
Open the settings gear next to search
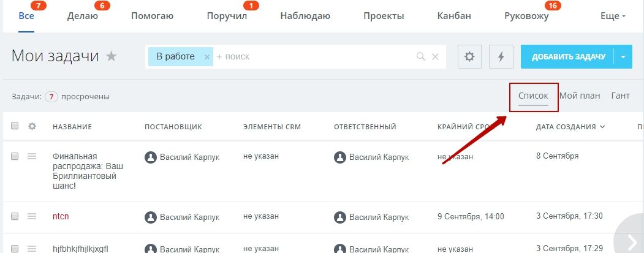(x=469, y=57)
